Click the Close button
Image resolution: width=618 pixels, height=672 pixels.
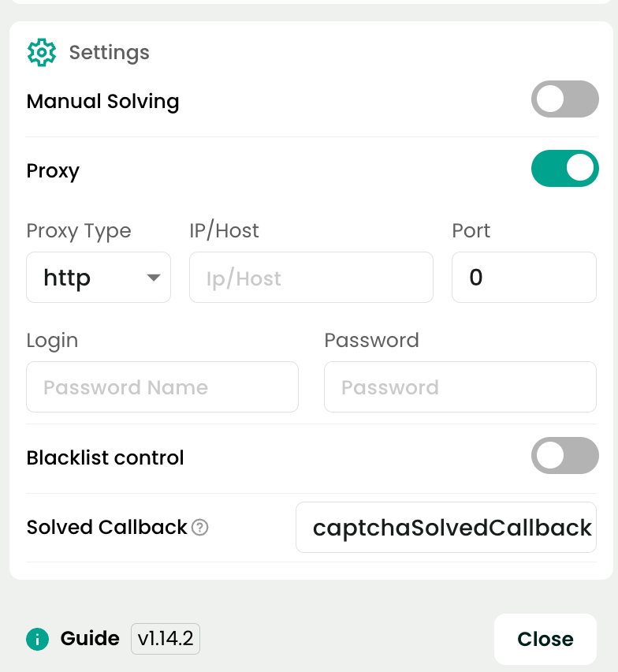(545, 639)
